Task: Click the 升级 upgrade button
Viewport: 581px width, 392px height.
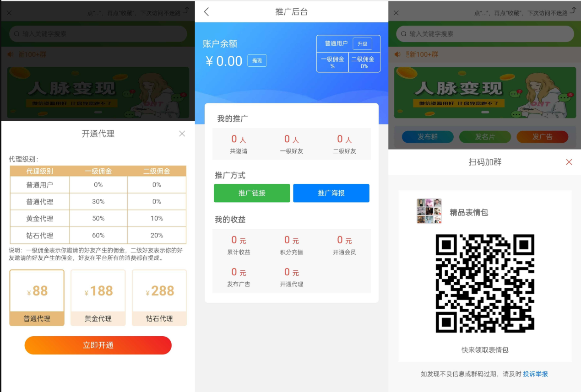Action: [x=362, y=43]
